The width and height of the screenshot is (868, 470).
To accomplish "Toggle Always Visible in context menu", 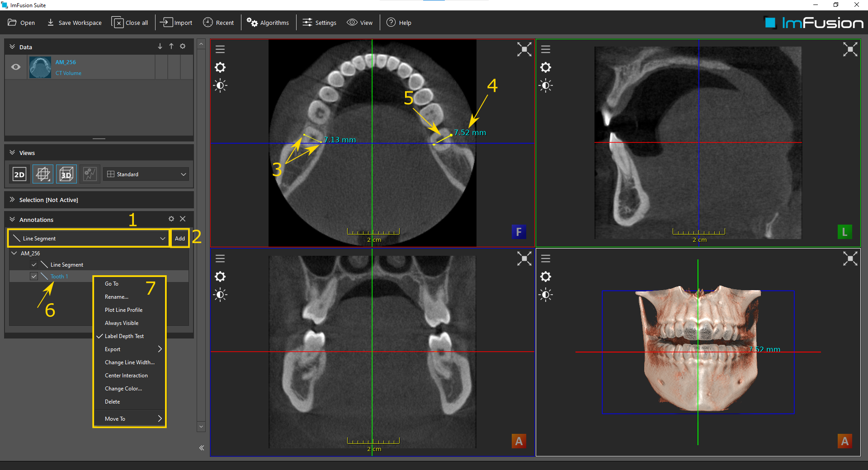I will point(129,323).
